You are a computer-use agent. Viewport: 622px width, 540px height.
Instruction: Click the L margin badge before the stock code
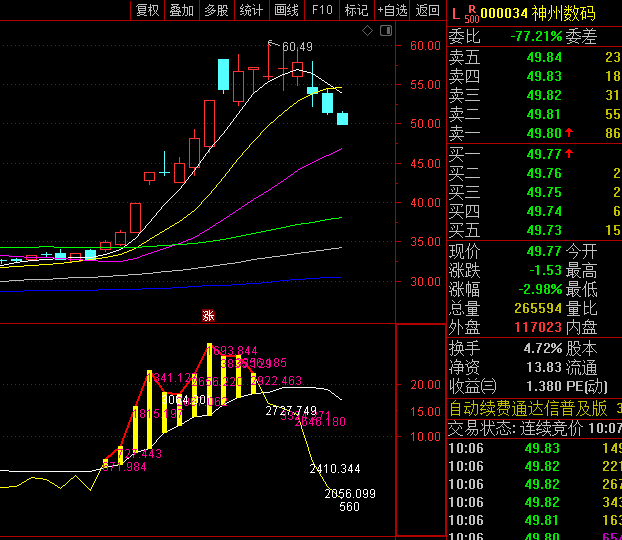[455, 13]
